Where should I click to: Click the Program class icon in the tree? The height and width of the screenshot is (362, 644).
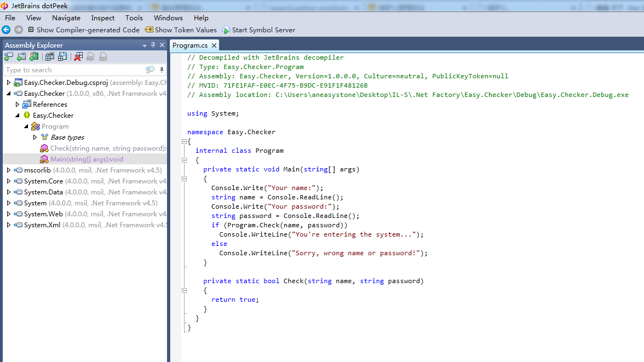click(x=36, y=127)
